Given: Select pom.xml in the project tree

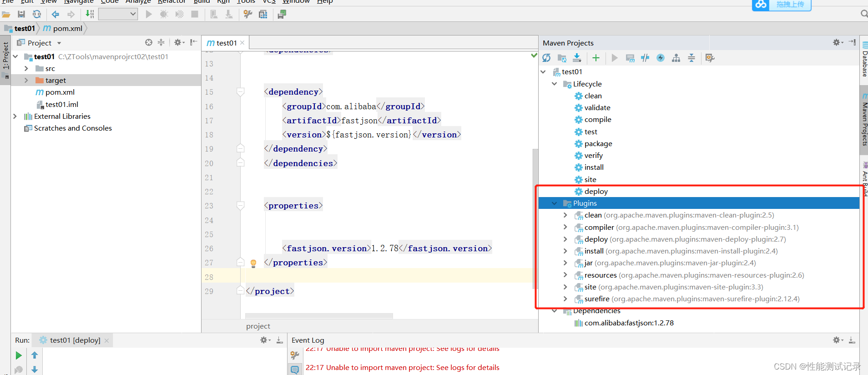Looking at the screenshot, I should [x=60, y=92].
